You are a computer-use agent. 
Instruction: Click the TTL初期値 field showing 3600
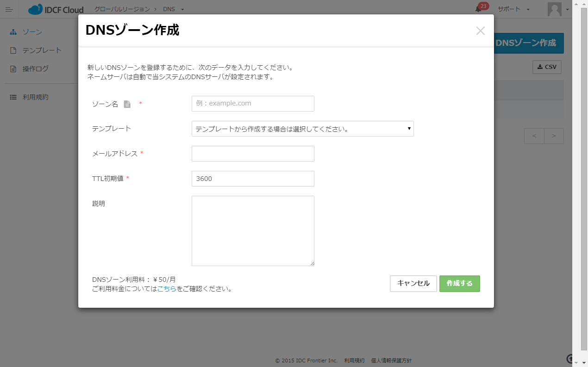[253, 179]
